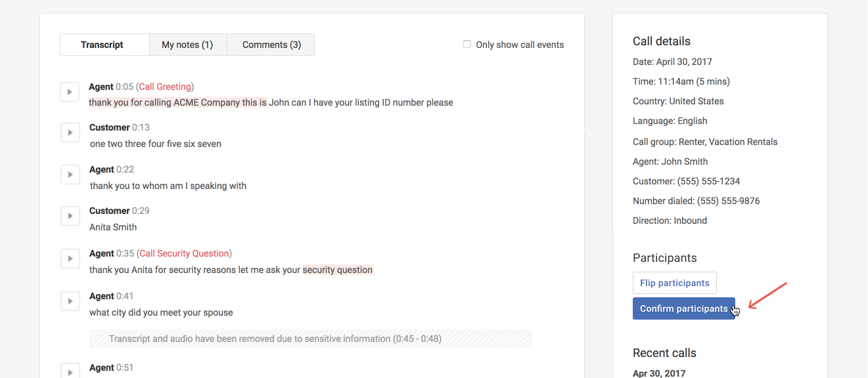The image size is (868, 378).
Task: Play the Agent 0:41 transcript segment
Action: (70, 301)
